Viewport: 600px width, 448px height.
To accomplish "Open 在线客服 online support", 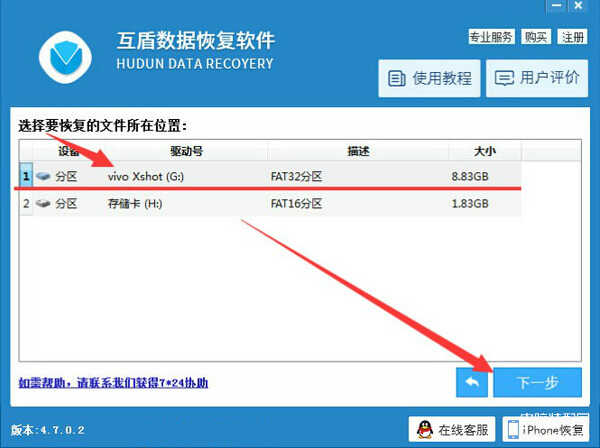I will (452, 430).
